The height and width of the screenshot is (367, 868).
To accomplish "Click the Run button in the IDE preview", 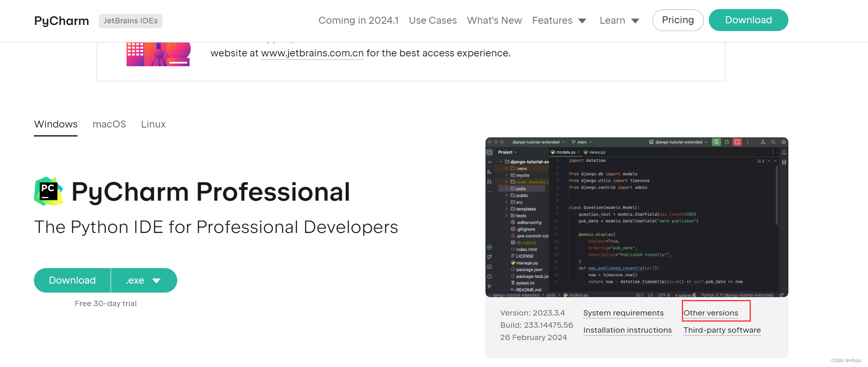I will (x=716, y=142).
